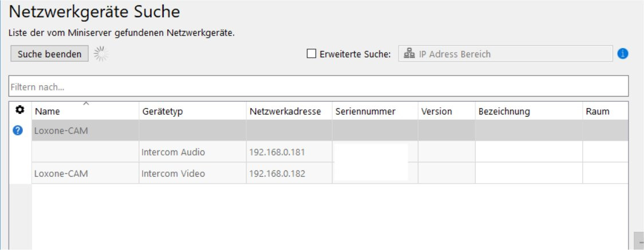The width and height of the screenshot is (644, 250).
Task: Click the Raum column header
Action: pos(598,112)
